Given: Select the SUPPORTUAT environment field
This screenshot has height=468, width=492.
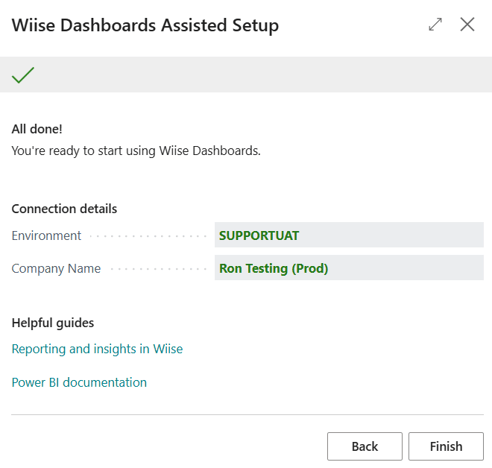Looking at the screenshot, I should click(349, 235).
